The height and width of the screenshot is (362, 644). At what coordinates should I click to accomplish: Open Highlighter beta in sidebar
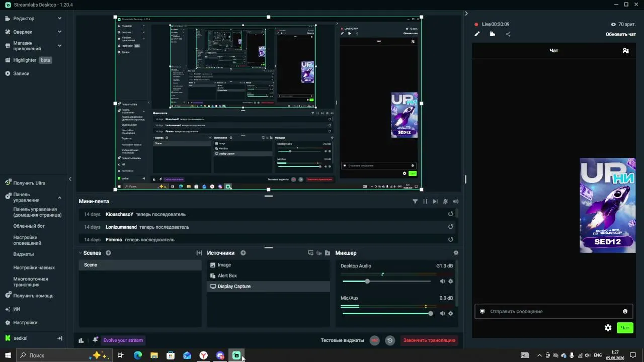29,60
